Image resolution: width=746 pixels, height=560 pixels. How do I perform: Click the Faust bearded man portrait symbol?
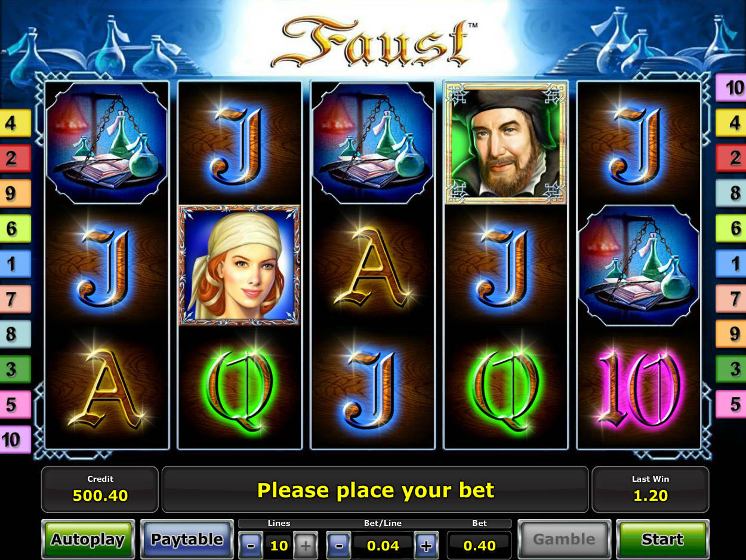(506, 143)
